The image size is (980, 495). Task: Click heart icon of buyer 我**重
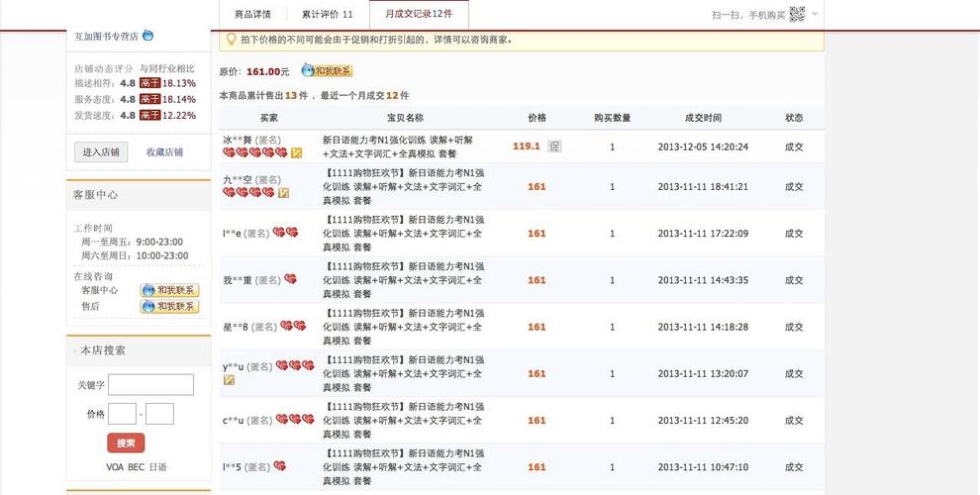(290, 279)
